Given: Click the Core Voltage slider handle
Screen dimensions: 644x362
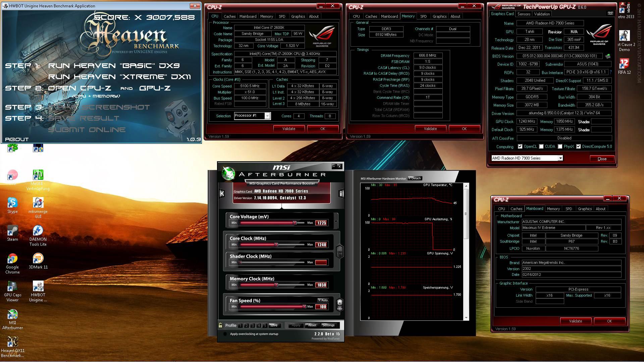Looking at the screenshot, I should 294,223.
